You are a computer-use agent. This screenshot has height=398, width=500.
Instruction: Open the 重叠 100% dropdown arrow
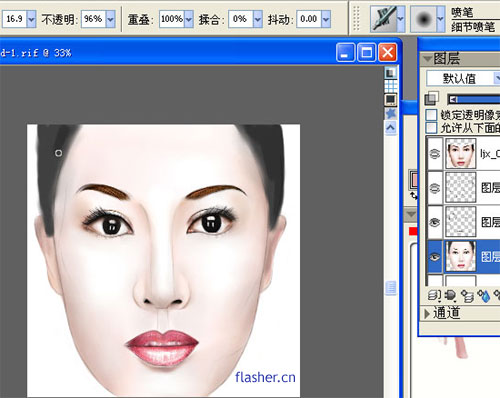coord(189,19)
